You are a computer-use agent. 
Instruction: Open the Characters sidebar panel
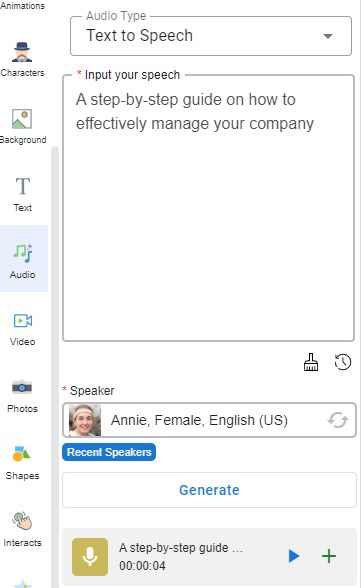[x=22, y=59]
